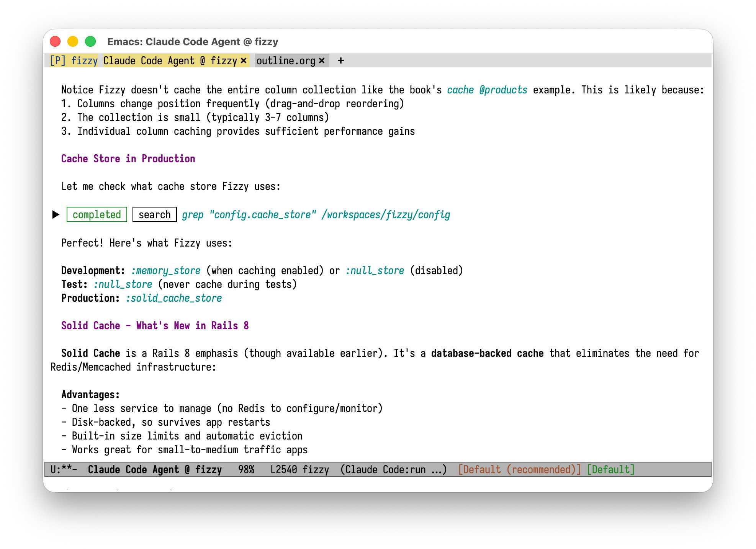The image size is (756, 549).
Task: Toggle the completed status badge
Action: coord(96,214)
